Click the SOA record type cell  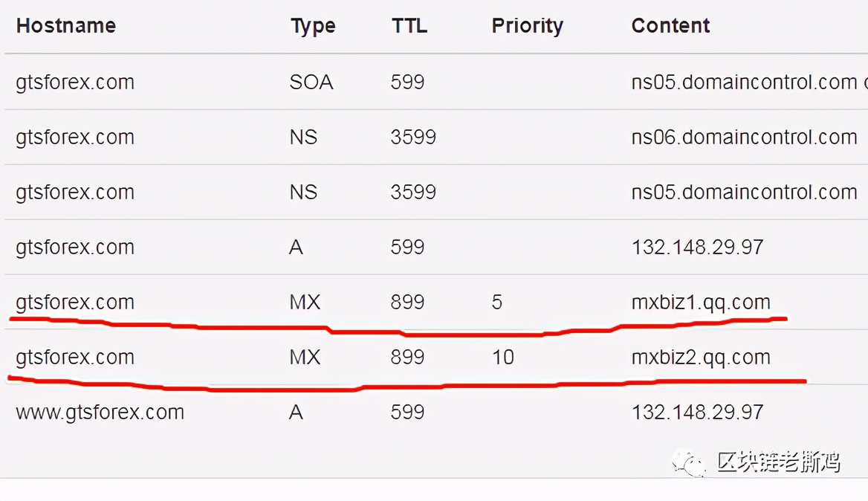[x=311, y=82]
